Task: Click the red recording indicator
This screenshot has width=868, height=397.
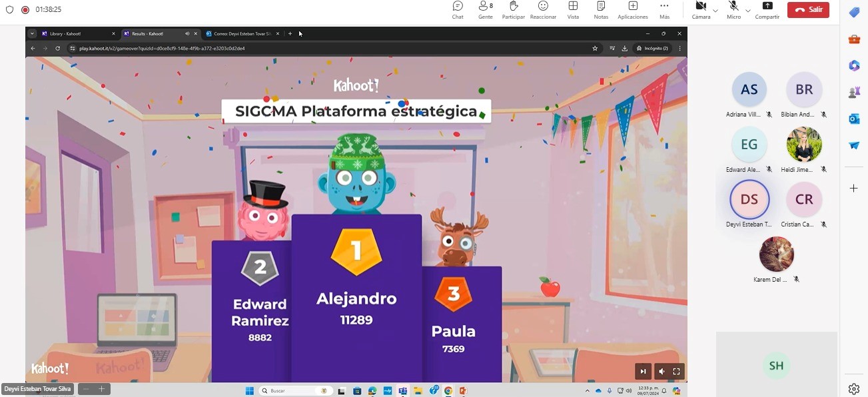Action: pyautogui.click(x=25, y=10)
